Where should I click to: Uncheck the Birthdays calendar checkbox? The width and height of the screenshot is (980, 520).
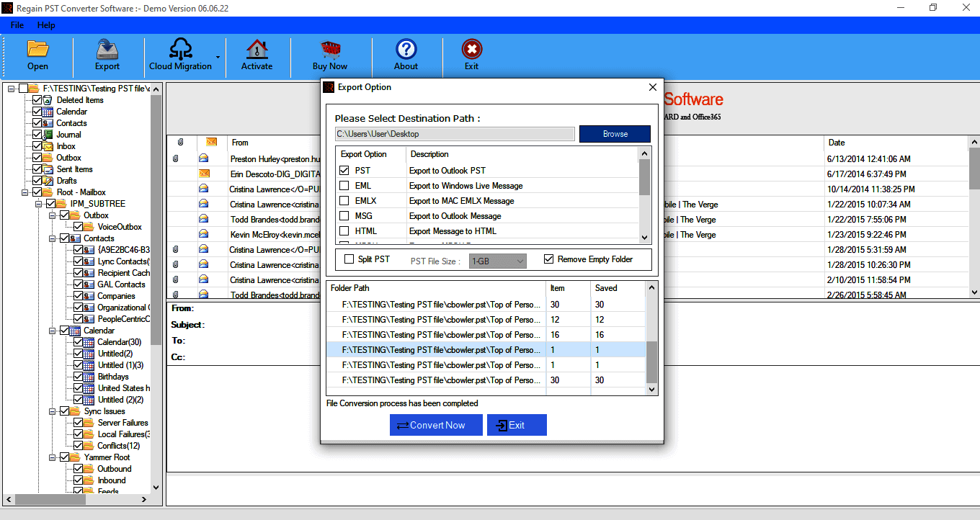coord(79,377)
